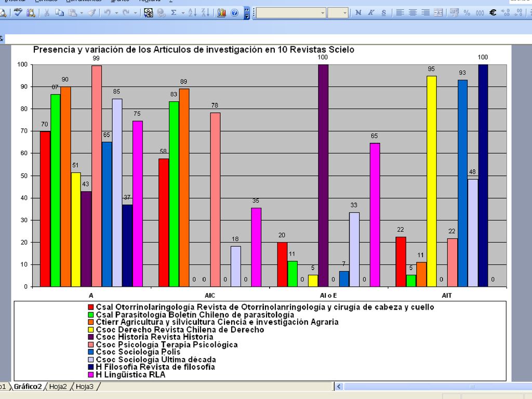
Task: Select green Parasitología legend swatch
Action: [x=90, y=314]
